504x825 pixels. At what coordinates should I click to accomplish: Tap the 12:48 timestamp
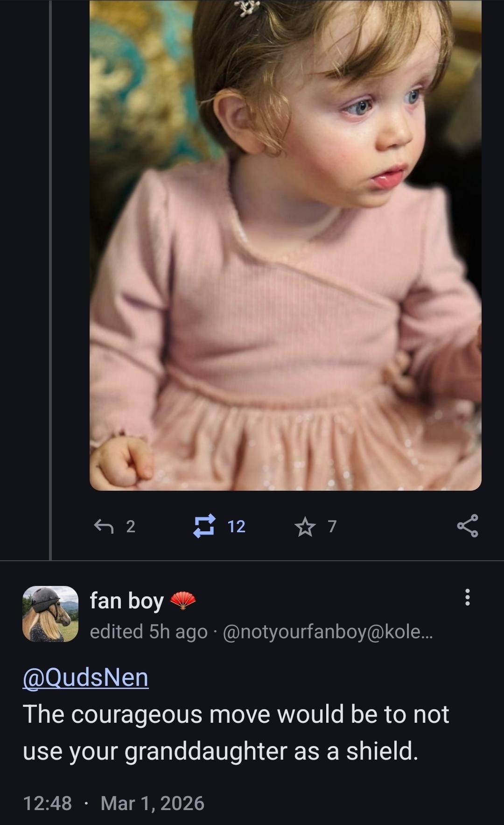47,803
